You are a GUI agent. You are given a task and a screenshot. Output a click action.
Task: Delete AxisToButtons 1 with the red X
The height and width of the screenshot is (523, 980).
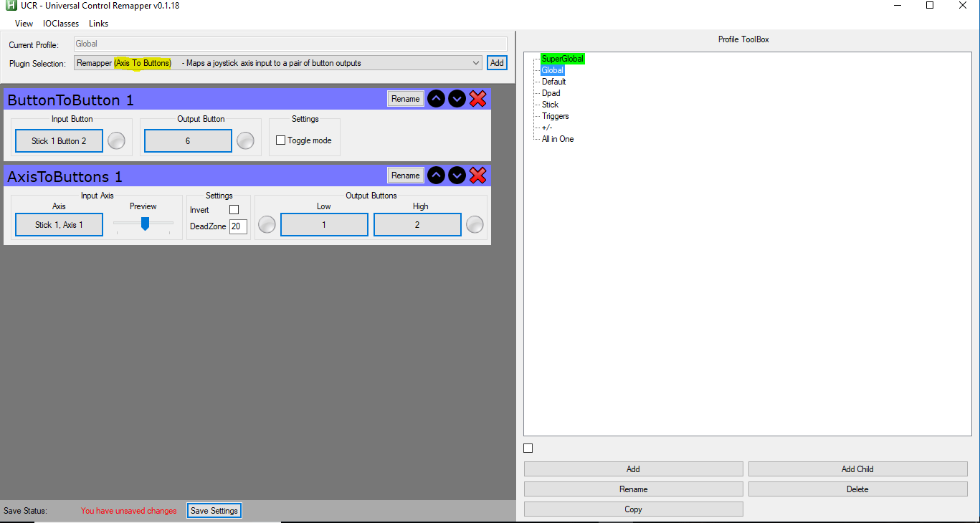477,175
